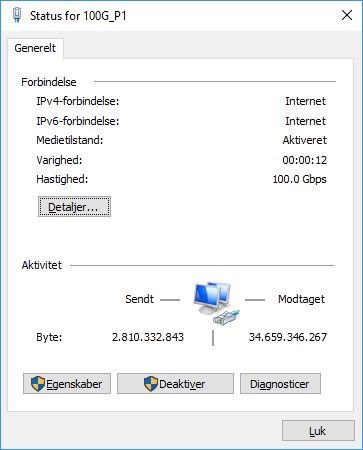The image size is (363, 450).
Task: Click sent bytes value 2.810.332.843
Action: click(x=148, y=337)
